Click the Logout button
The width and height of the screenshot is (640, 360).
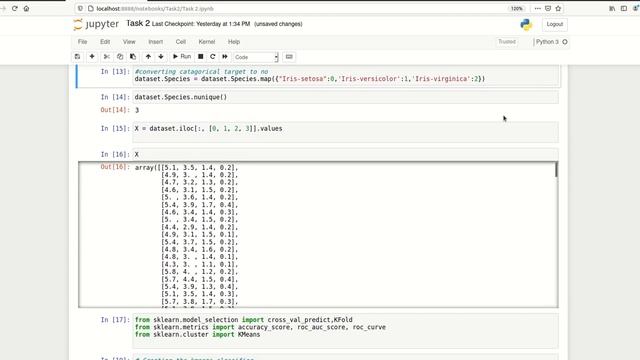click(554, 24)
